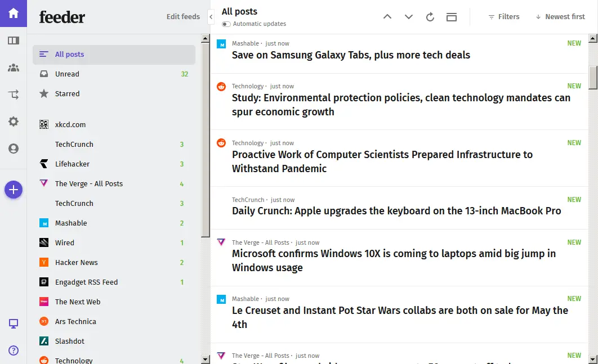
Task: Go to next post with down chevron
Action: (408, 17)
